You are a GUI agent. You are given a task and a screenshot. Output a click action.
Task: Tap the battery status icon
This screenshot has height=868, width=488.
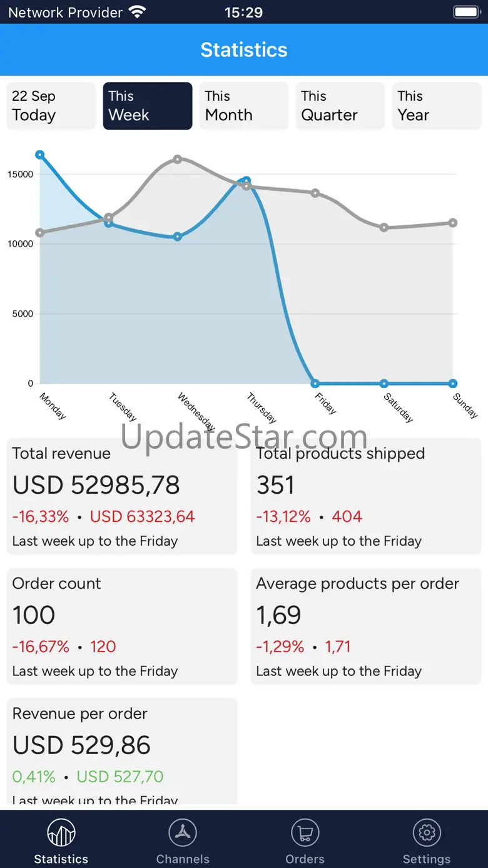click(466, 12)
